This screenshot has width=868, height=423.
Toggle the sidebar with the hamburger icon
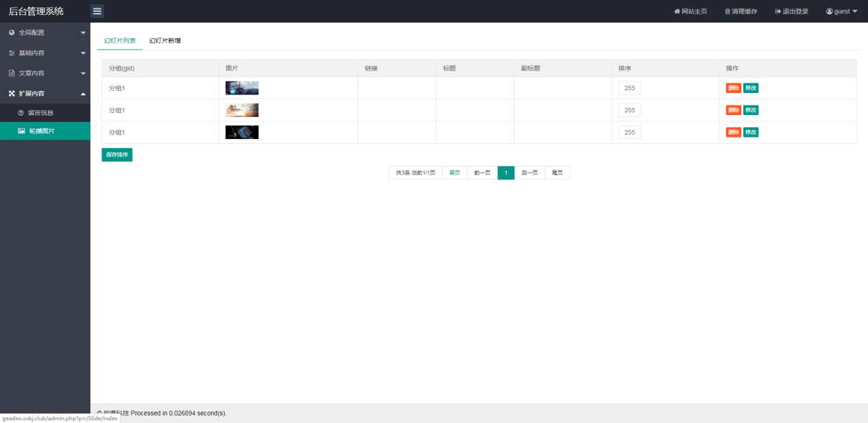tap(97, 11)
